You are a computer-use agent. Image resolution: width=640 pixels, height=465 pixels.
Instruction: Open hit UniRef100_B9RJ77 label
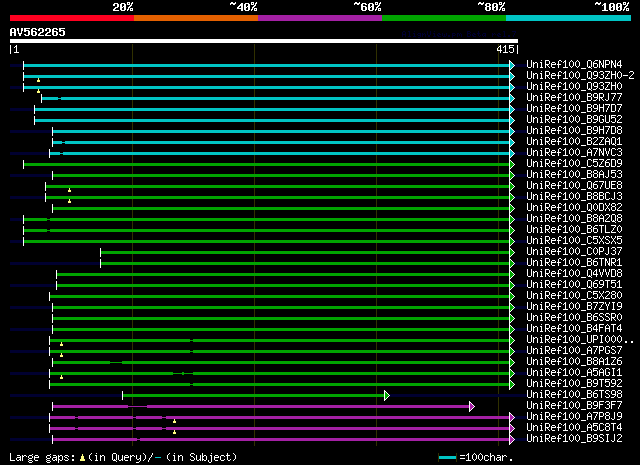(574, 98)
